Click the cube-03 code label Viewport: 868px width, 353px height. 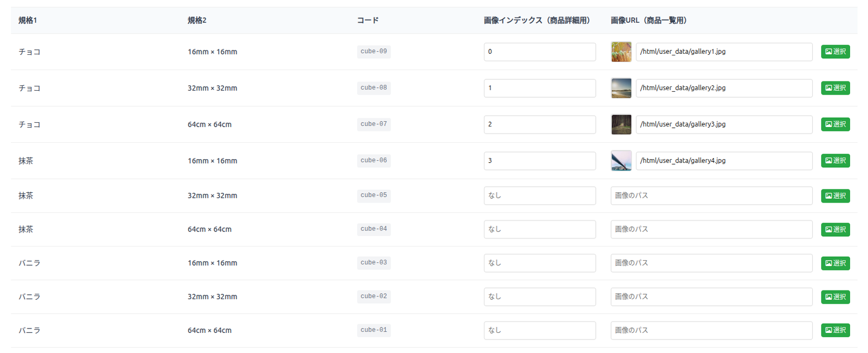[374, 263]
